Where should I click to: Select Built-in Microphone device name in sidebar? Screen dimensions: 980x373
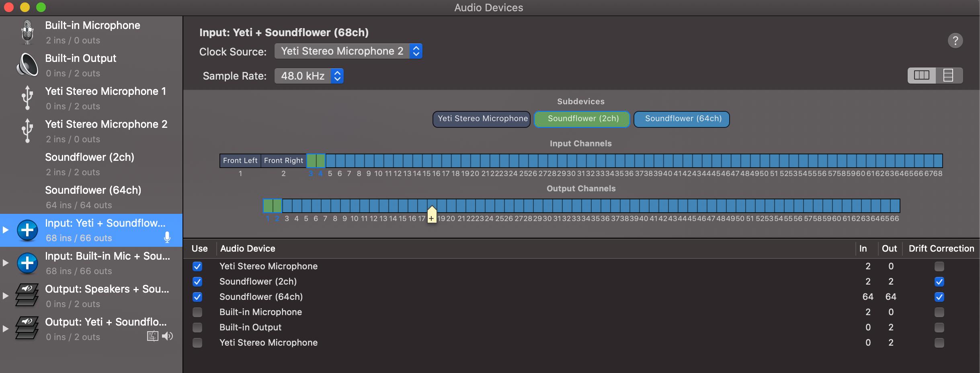pyautogui.click(x=92, y=25)
